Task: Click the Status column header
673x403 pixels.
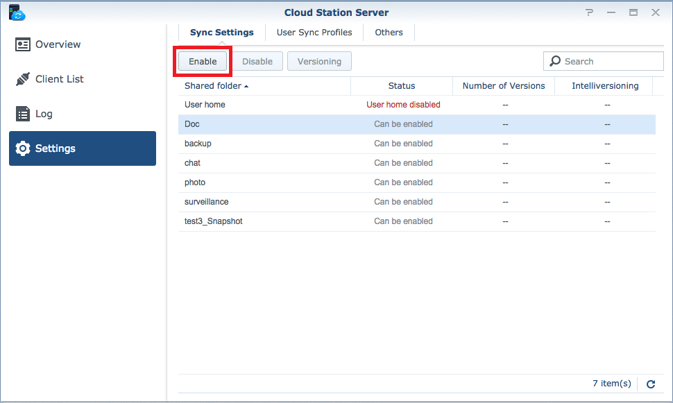Action: tap(401, 86)
